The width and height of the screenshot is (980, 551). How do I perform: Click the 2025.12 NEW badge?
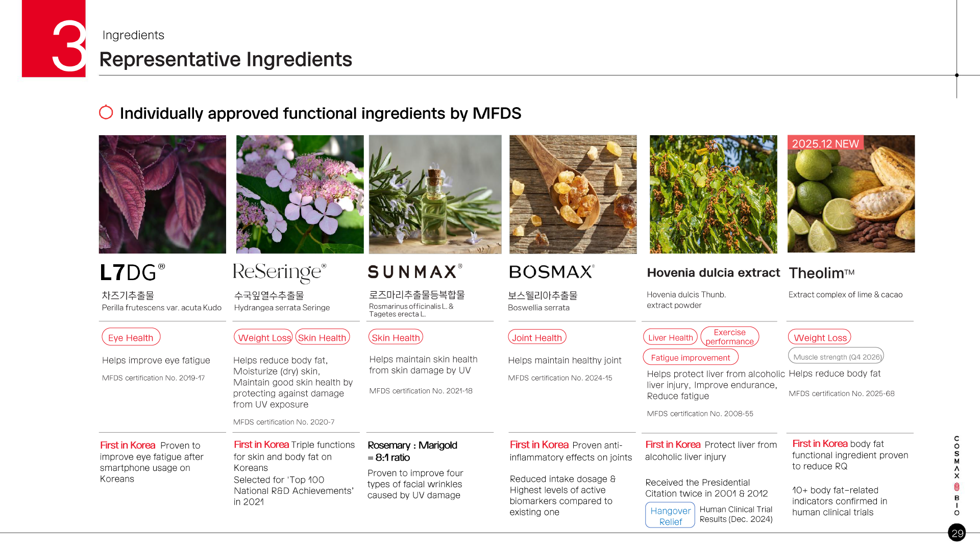(825, 143)
